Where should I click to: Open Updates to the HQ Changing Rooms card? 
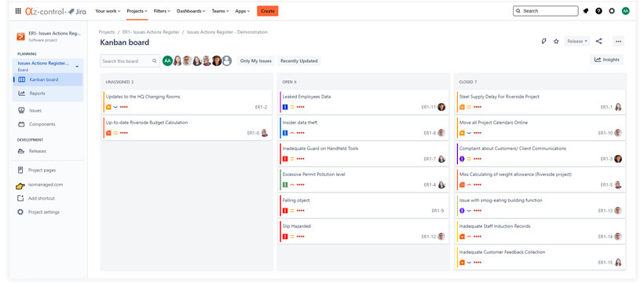click(x=187, y=102)
